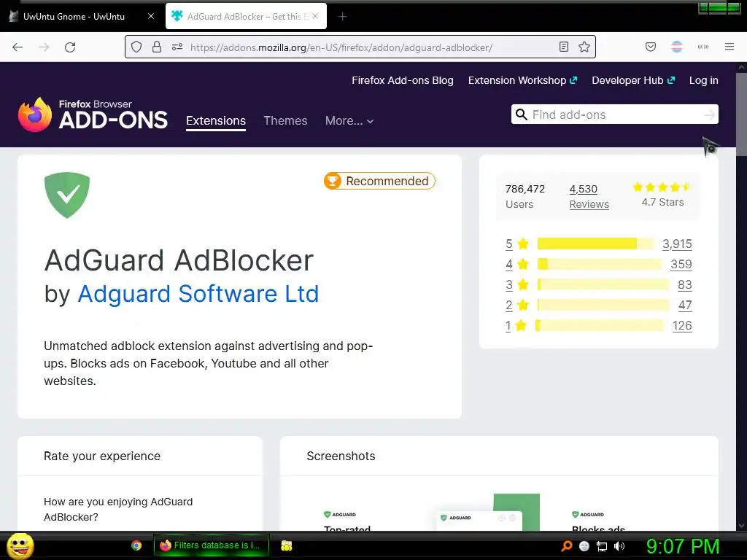This screenshot has height=560, width=747.
Task: Click the address bar URL
Action: (341, 47)
